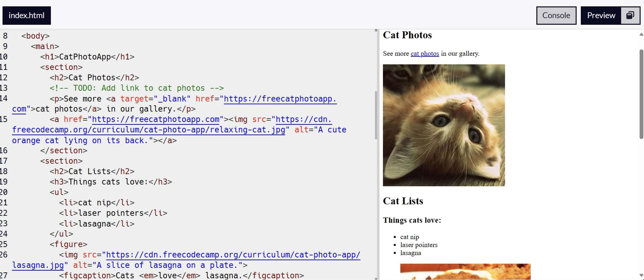Click the 'cat nip' list item in preview

(409, 237)
